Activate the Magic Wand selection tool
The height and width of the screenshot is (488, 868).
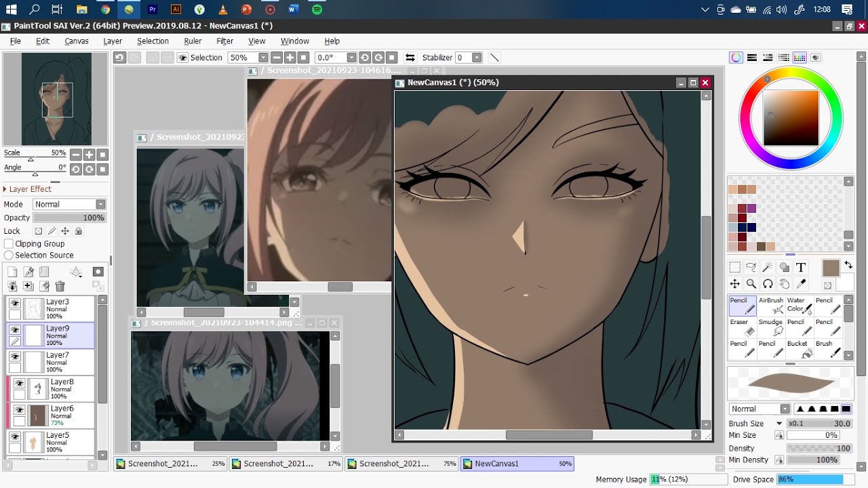click(x=768, y=267)
